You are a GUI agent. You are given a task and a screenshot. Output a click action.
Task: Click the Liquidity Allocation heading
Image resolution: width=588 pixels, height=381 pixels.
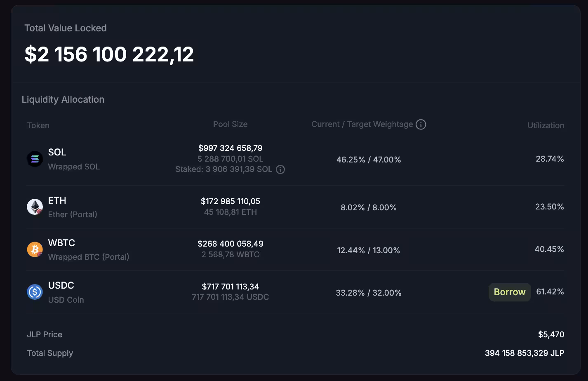63,99
